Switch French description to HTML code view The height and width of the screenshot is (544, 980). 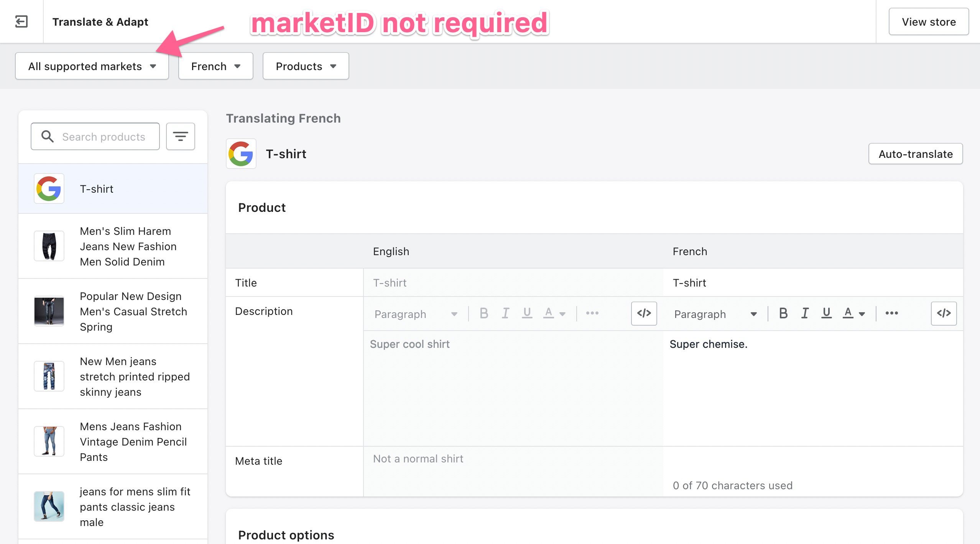(944, 313)
